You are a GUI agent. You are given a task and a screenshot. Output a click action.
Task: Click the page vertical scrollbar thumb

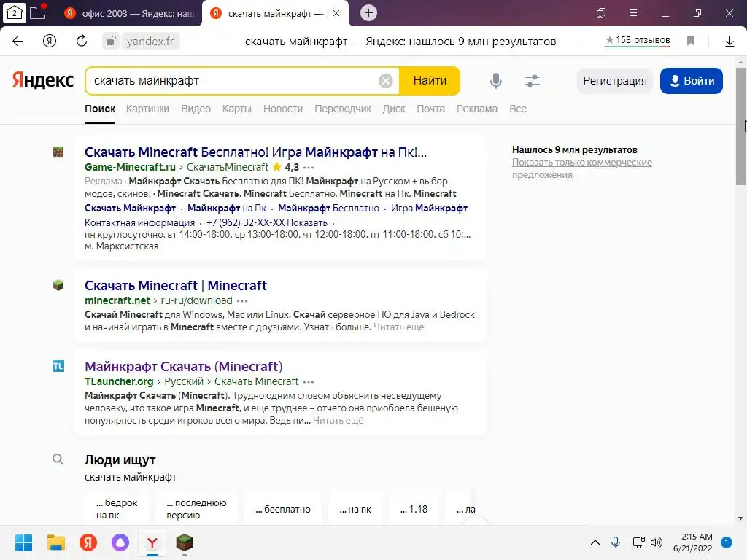740,126
